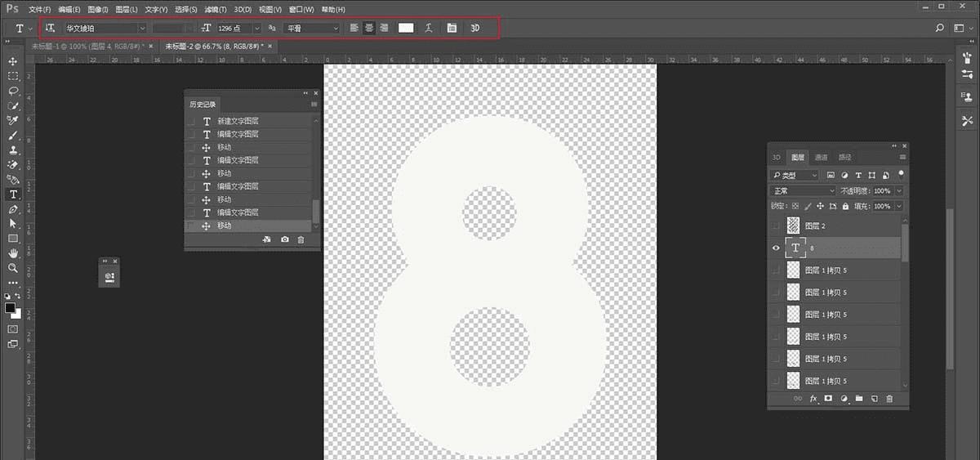Select the 新建文字图层 history state
The image size is (980, 460).
[247, 121]
